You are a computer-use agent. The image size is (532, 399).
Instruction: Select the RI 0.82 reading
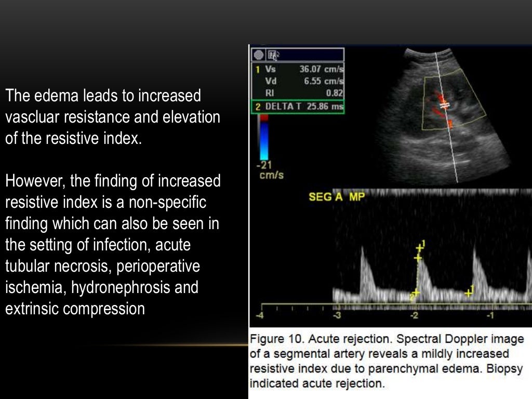pyautogui.click(x=335, y=93)
